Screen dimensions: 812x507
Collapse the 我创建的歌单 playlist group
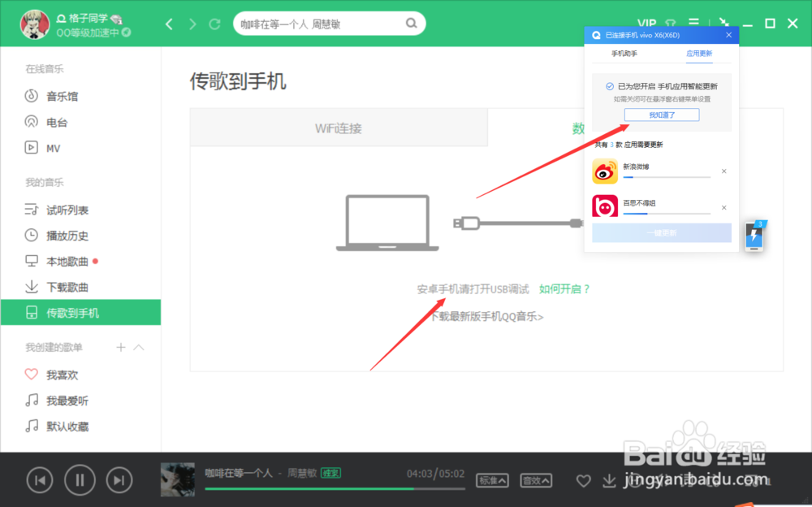point(139,347)
